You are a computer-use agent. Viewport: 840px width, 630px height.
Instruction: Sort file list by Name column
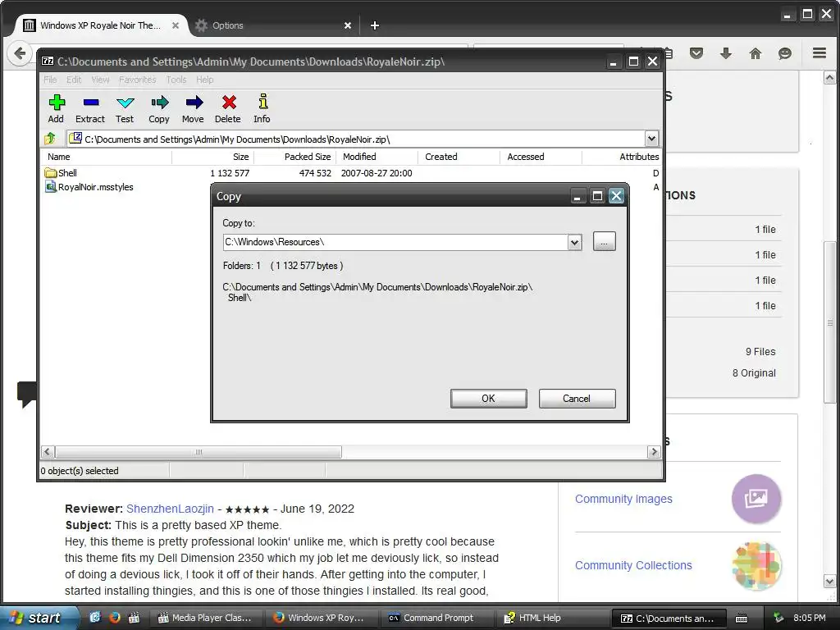coord(107,157)
